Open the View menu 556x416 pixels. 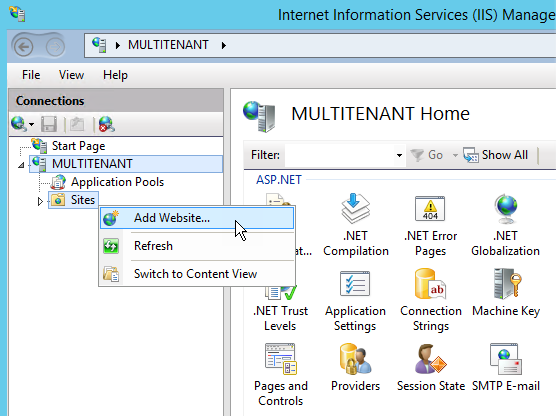[x=71, y=75]
